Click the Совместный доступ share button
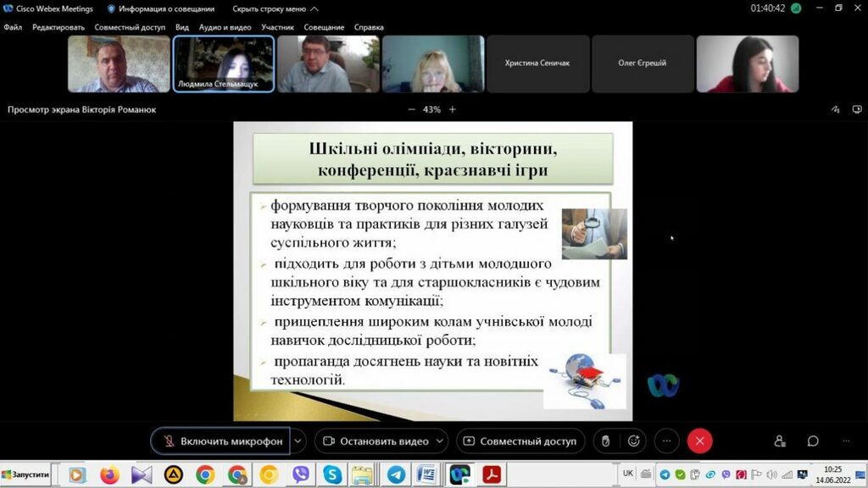 pos(520,441)
